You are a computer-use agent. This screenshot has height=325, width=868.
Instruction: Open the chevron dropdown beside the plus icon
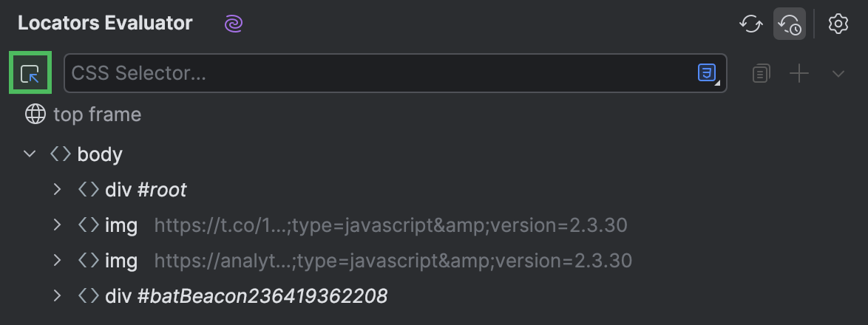[x=838, y=73]
